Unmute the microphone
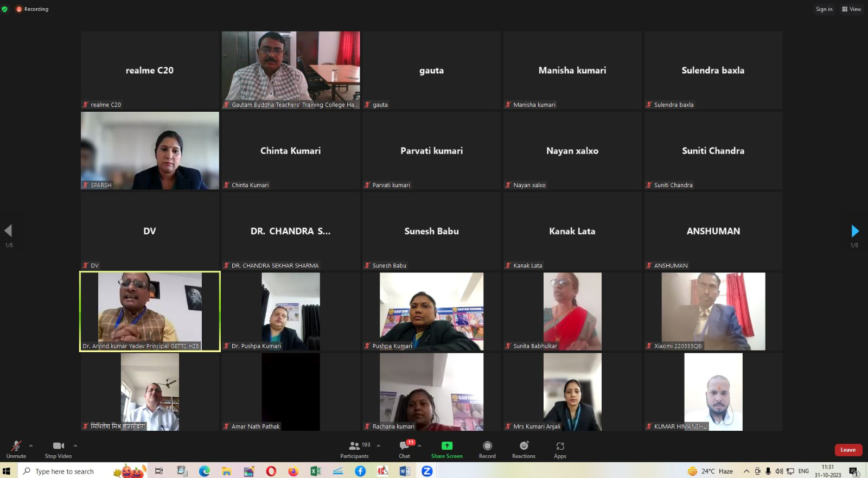868x478 pixels. [16, 446]
